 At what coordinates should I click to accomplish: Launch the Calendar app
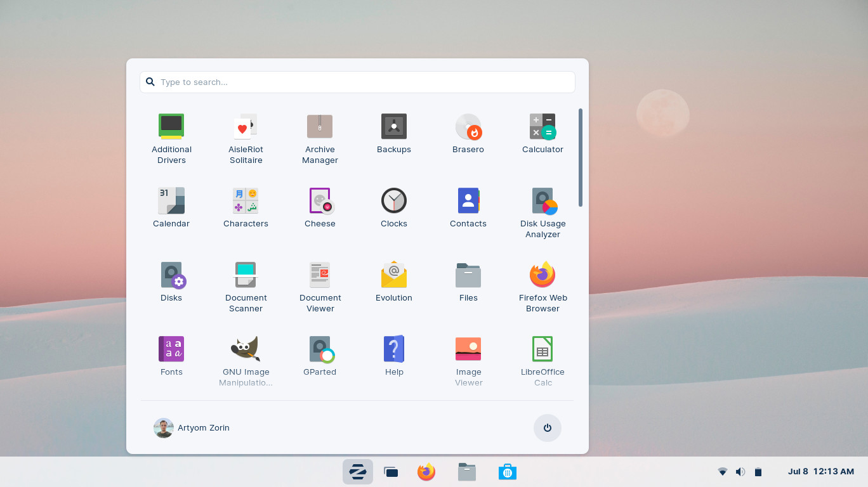171,207
